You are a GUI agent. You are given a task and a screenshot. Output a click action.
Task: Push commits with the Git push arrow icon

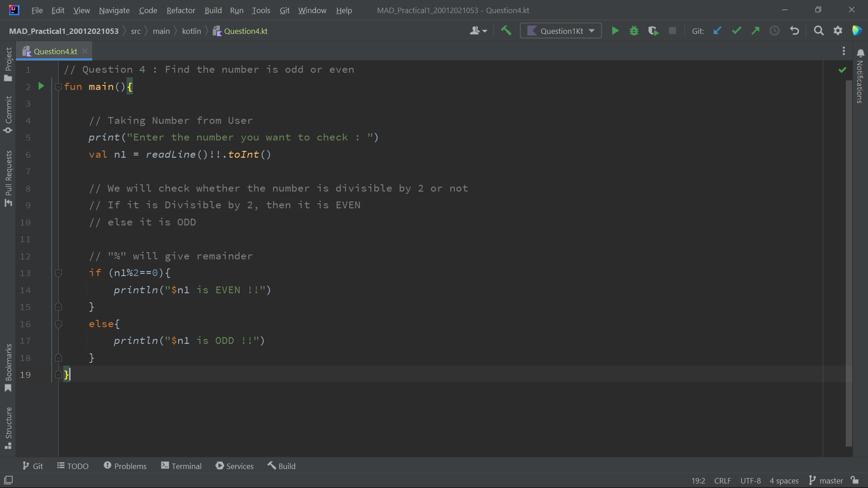click(x=755, y=30)
